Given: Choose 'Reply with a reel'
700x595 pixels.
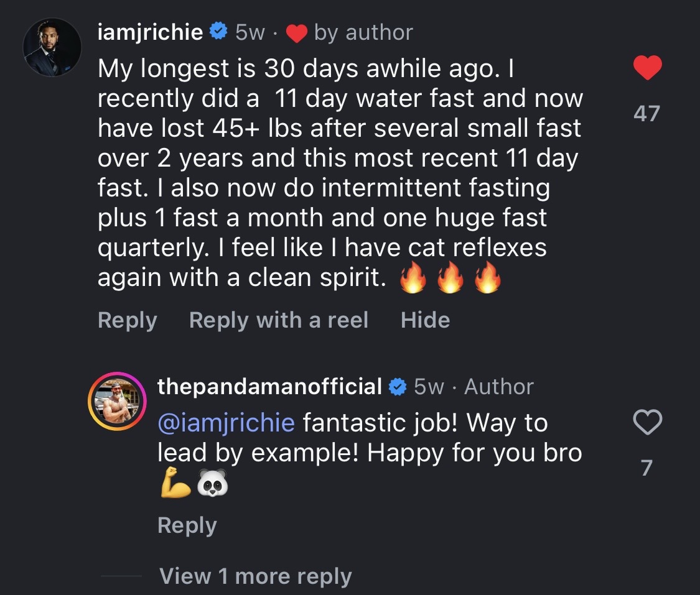Looking at the screenshot, I should [x=278, y=320].
